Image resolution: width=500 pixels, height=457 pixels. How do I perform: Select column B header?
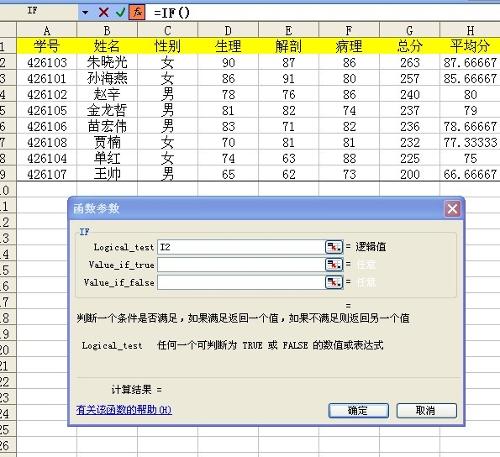click(x=107, y=30)
